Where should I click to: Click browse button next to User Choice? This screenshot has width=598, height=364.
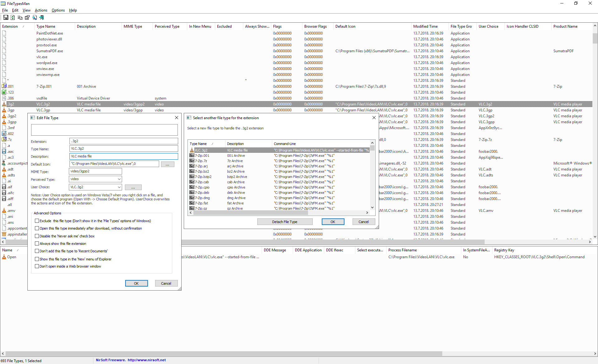click(133, 187)
